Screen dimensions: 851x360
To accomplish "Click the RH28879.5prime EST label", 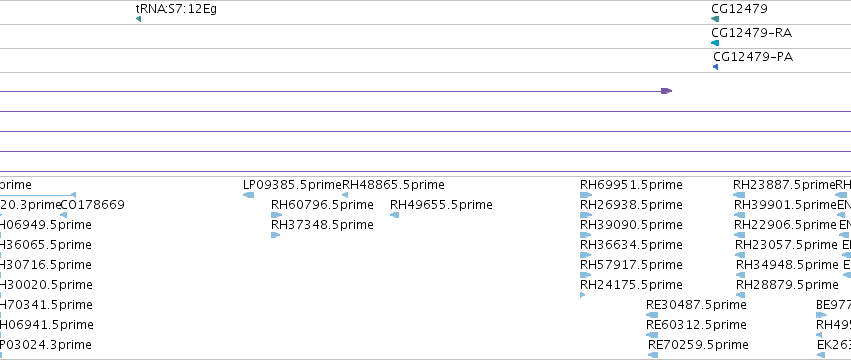I will pos(788,285).
